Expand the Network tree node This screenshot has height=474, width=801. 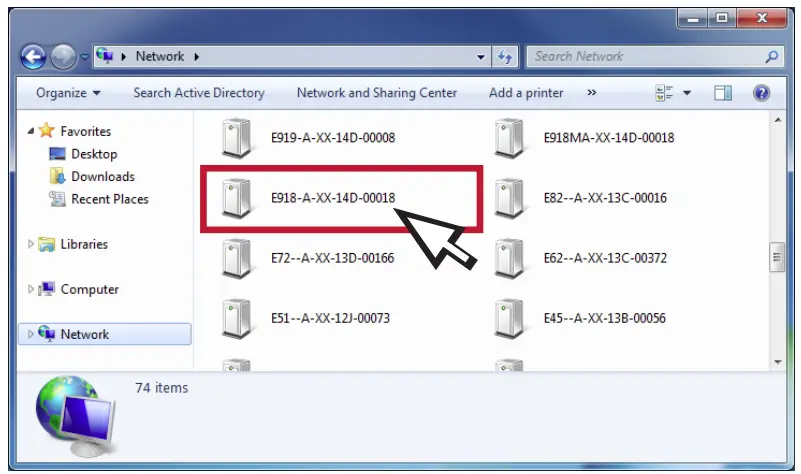pos(31,334)
